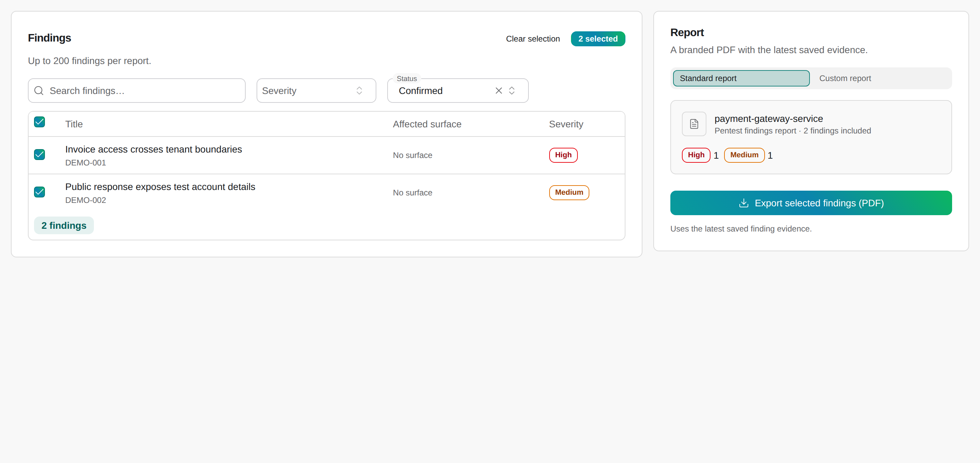Click Medium badge in report summary
The height and width of the screenshot is (463, 980).
pos(744,155)
